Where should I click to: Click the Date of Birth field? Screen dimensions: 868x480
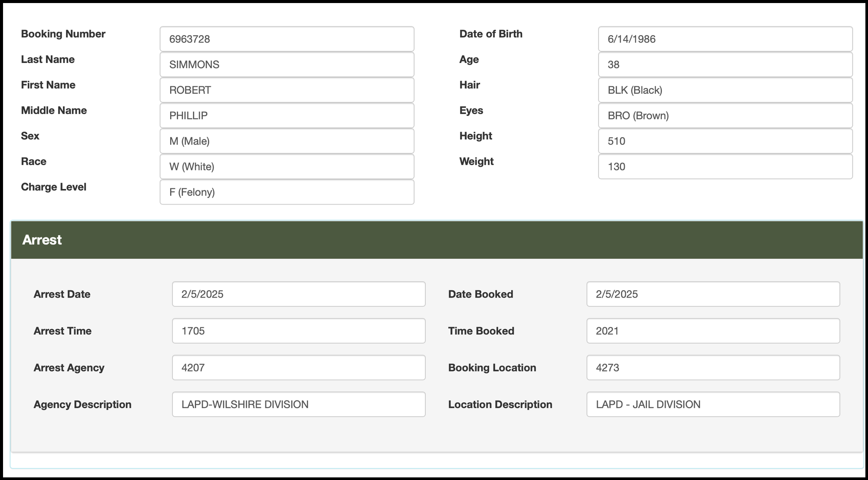click(x=725, y=39)
